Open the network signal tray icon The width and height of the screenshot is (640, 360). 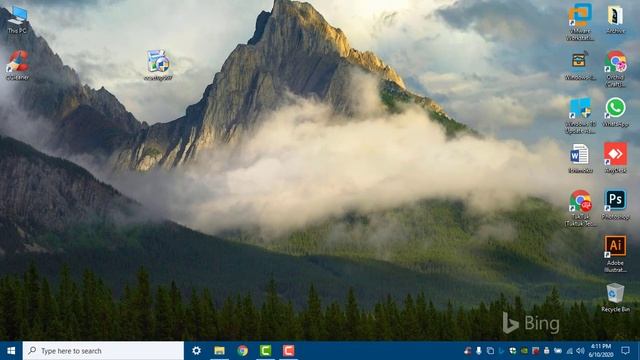point(569,351)
